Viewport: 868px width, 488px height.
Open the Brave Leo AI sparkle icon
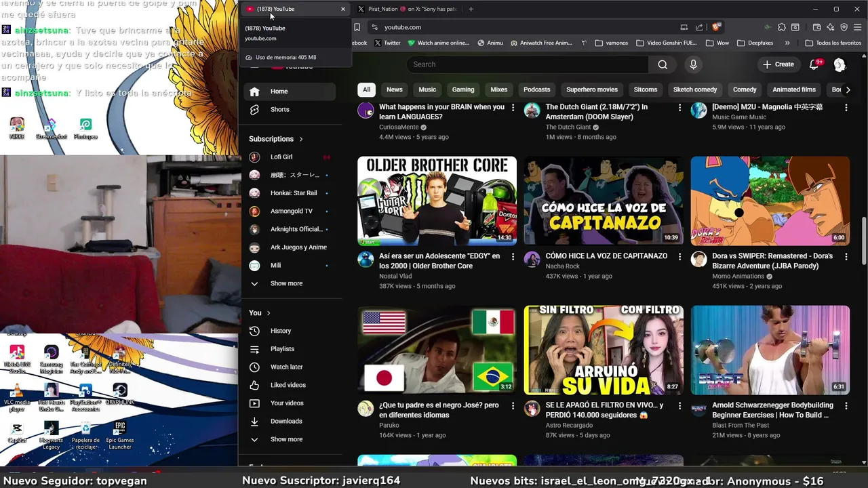click(830, 27)
